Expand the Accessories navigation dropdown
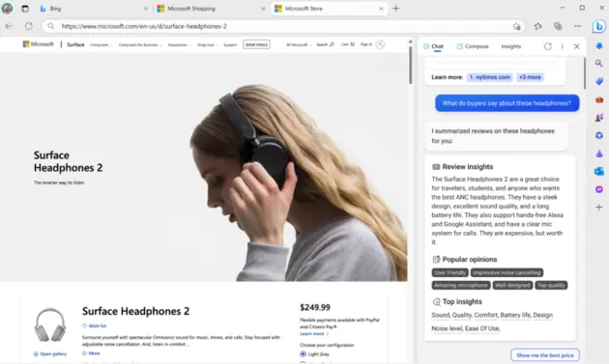The height and width of the screenshot is (364, 609). point(179,45)
